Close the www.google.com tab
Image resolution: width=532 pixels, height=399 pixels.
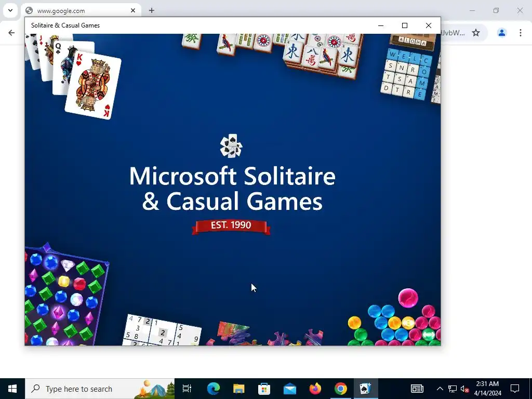tap(133, 10)
